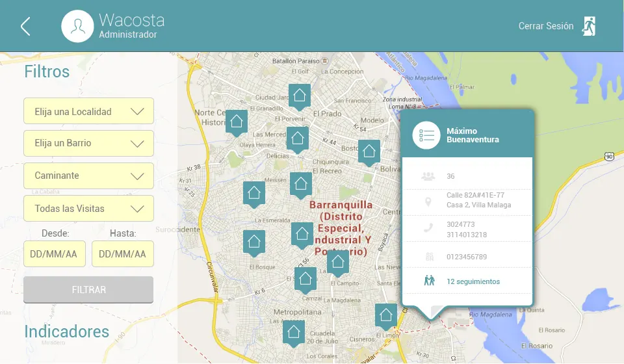Image resolution: width=624 pixels, height=364 pixels.
Task: Click the phone icon in the popup
Action: [428, 228]
